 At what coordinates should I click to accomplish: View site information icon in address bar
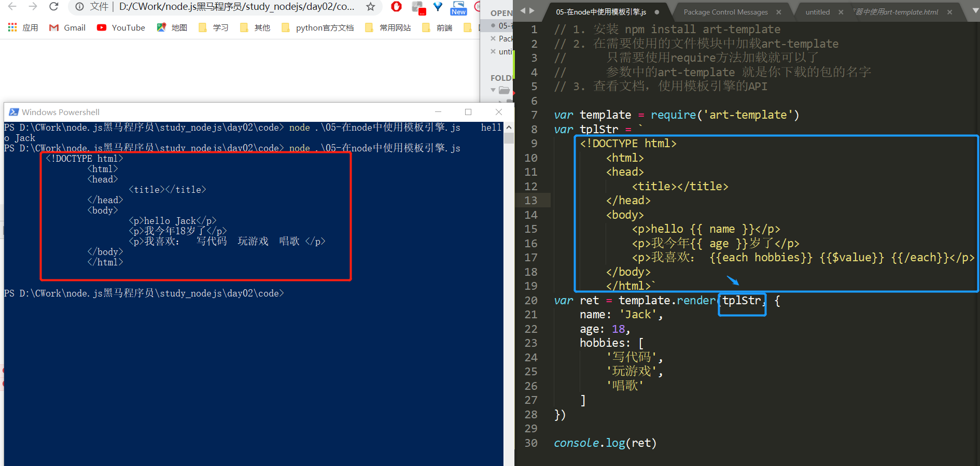coord(79,7)
